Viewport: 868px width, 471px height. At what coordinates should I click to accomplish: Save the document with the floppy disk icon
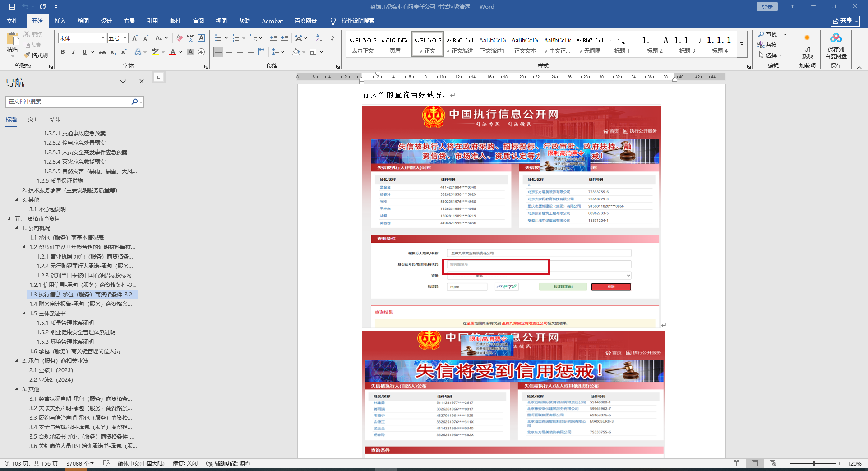pyautogui.click(x=12, y=7)
